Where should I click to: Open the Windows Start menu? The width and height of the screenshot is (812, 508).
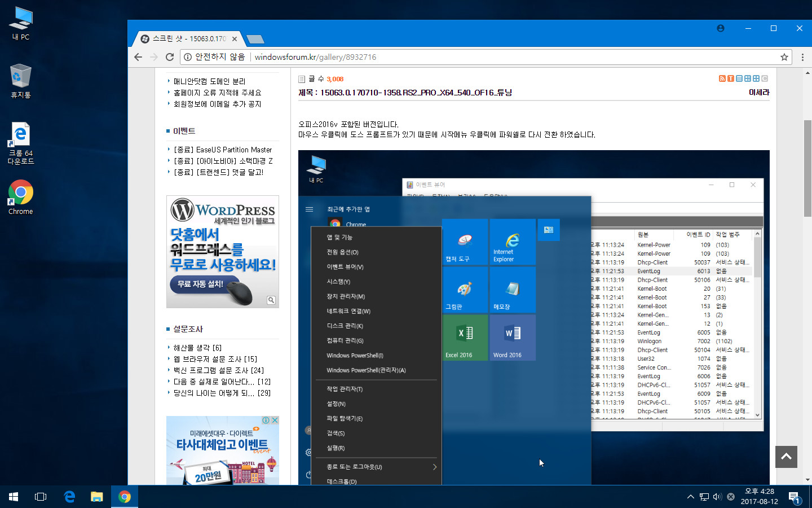(x=14, y=497)
